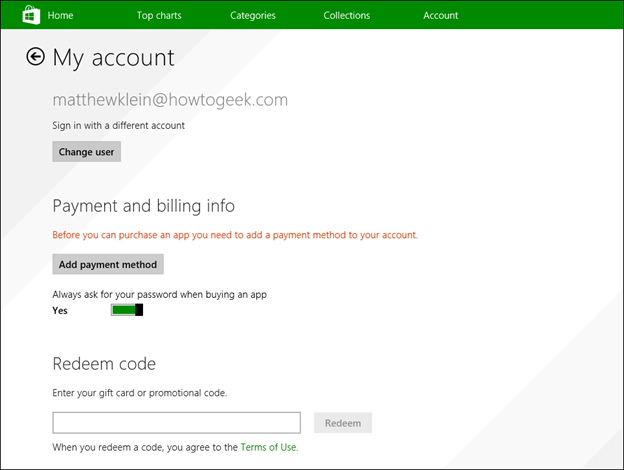Click the Payment and billing info heading

[x=144, y=206]
